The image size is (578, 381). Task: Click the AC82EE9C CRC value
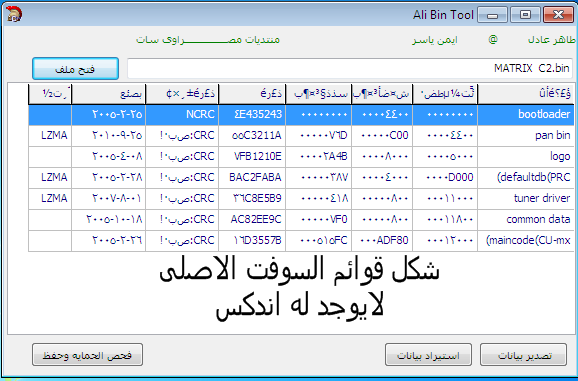(x=252, y=219)
